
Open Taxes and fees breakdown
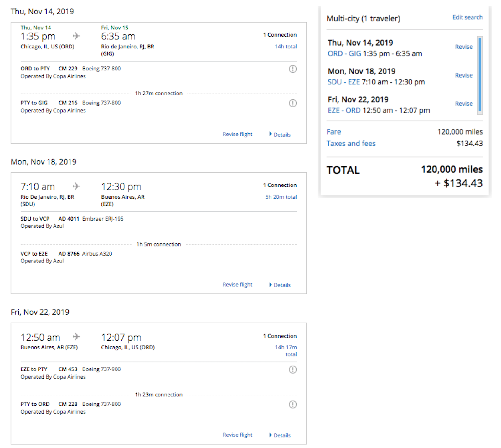coord(351,143)
